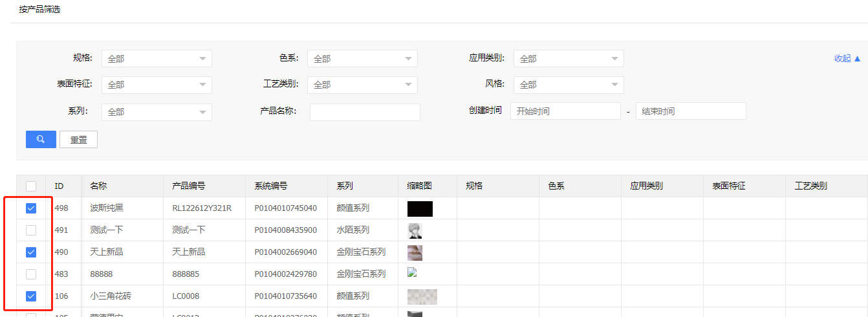Image resolution: width=868 pixels, height=317 pixels.
Task: Toggle the select-all header checkbox
Action: click(31, 186)
